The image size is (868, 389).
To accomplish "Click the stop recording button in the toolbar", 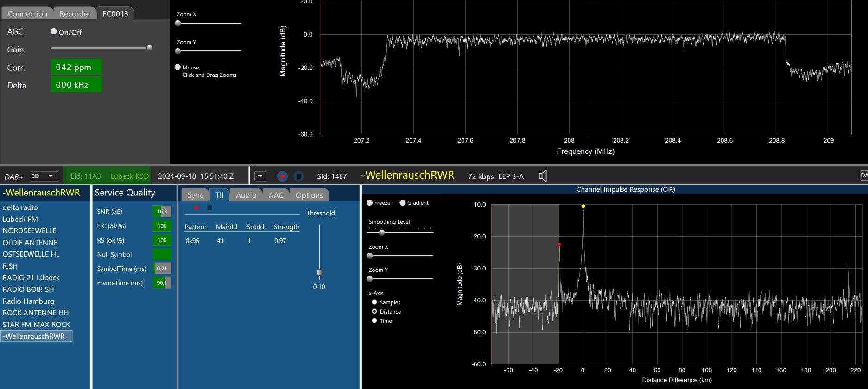I will pos(298,176).
